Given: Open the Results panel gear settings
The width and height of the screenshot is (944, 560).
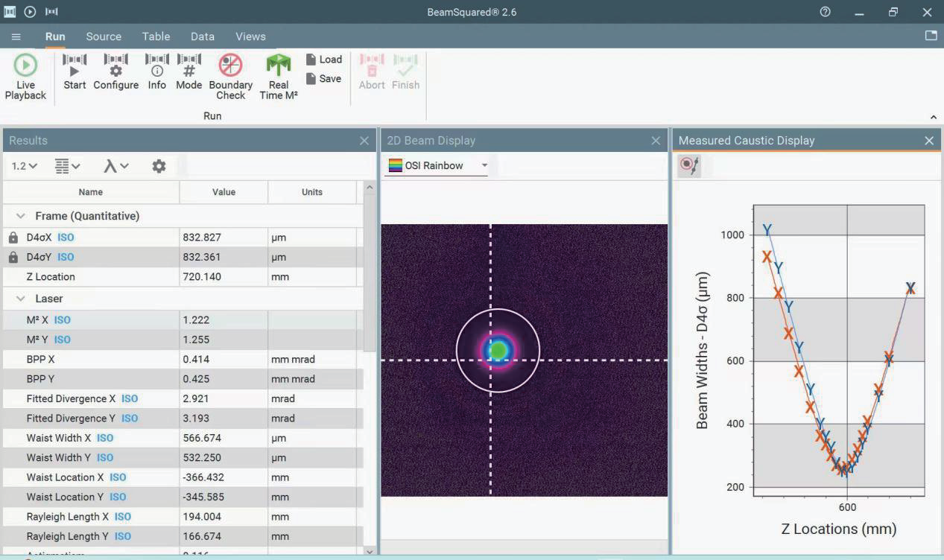Looking at the screenshot, I should pyautogui.click(x=159, y=166).
